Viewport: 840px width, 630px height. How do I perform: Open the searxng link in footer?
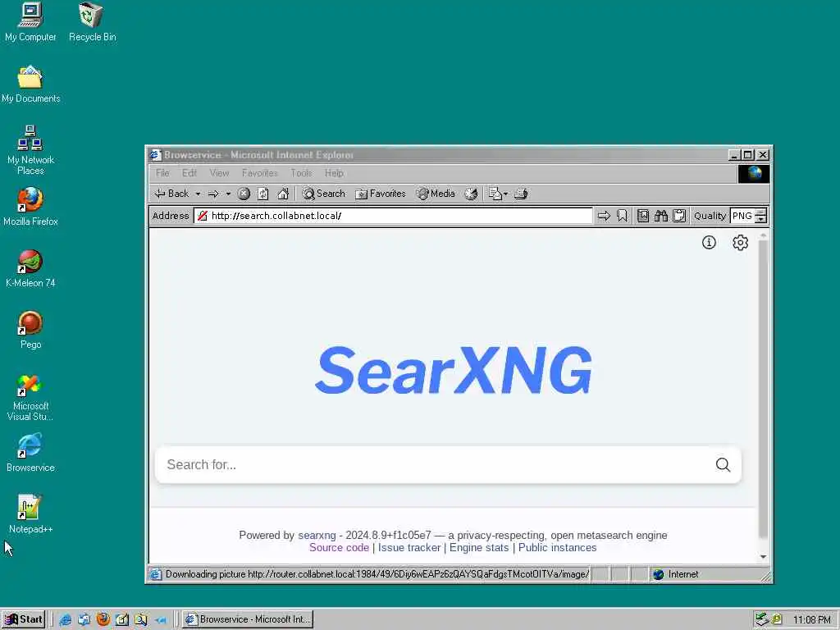pyautogui.click(x=317, y=535)
